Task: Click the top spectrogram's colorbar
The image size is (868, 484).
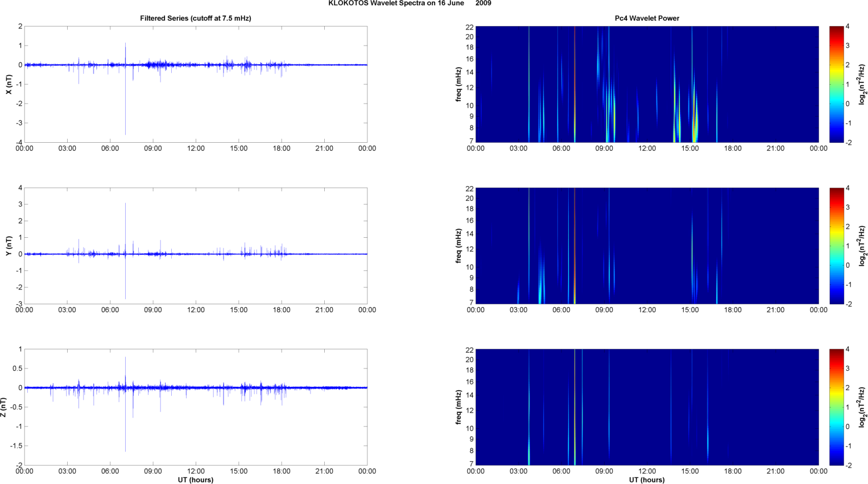Action: tap(836, 84)
